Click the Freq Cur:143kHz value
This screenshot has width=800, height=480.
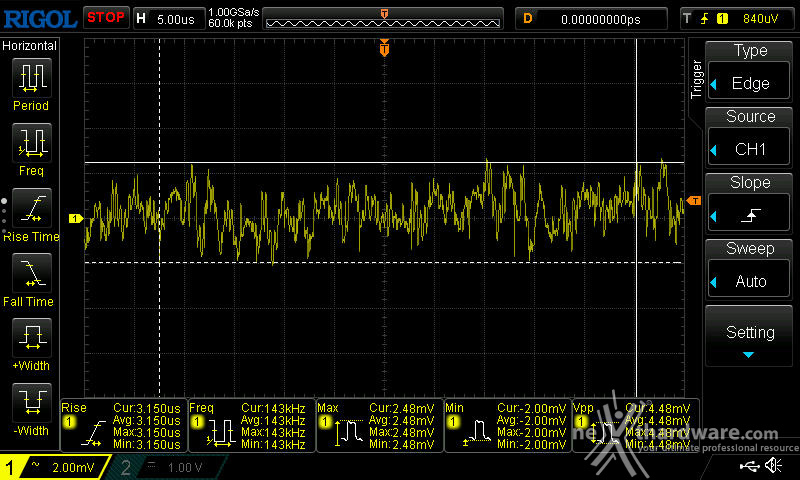(x=273, y=409)
